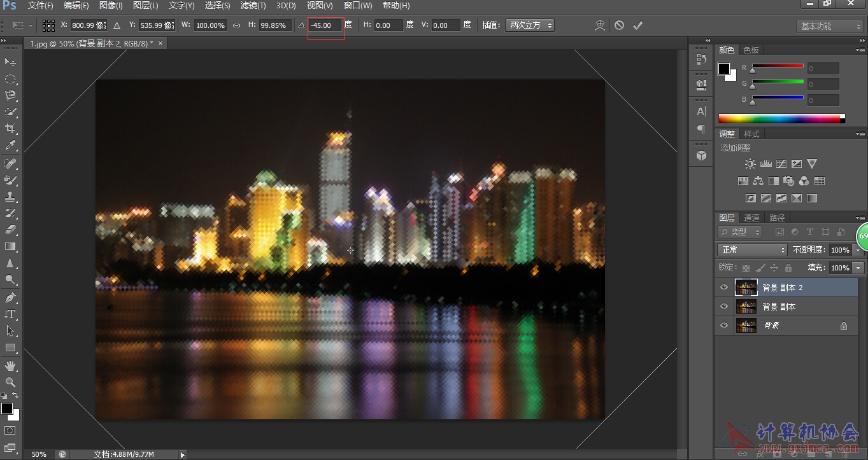The height and width of the screenshot is (460, 868).
Task: Select the Eraser tool
Action: [10, 230]
